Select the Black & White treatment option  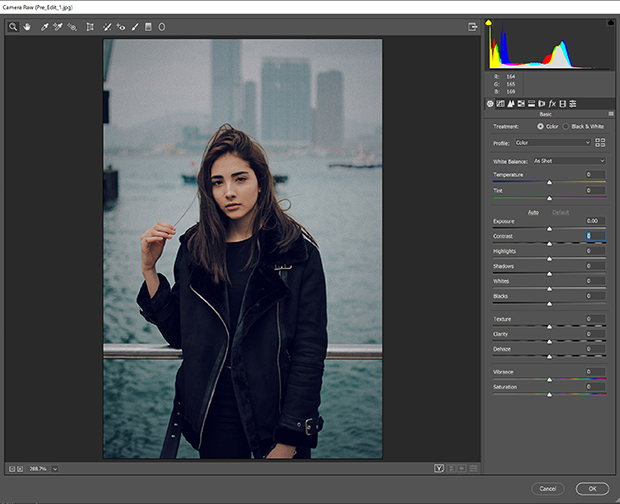coord(565,126)
